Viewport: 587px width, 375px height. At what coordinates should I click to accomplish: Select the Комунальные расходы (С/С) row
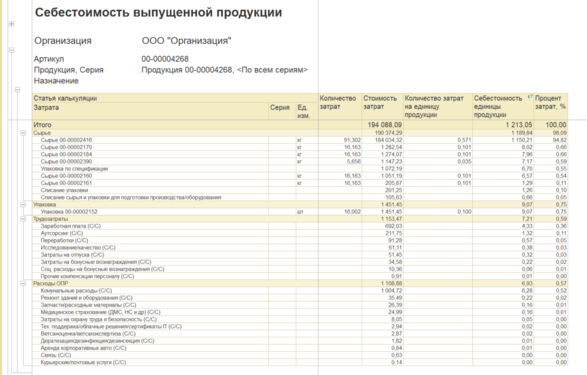pos(300,290)
